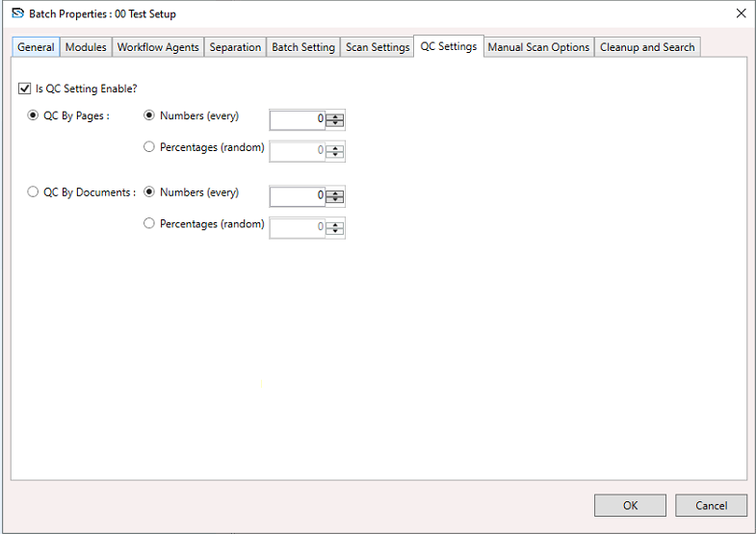Decrease QC By Pages Numbers spinner down arrow
This screenshot has width=756, height=534.
tap(335, 123)
